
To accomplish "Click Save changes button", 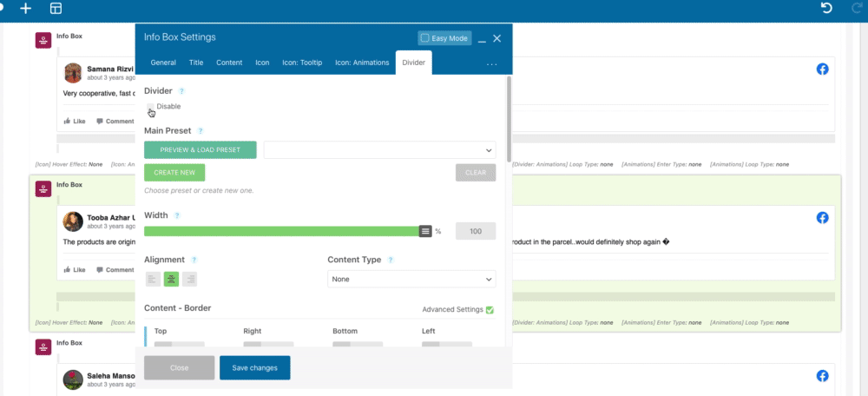I will (x=254, y=367).
